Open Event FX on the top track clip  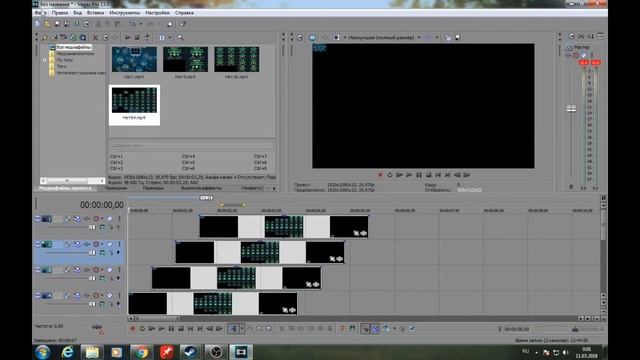point(364,233)
